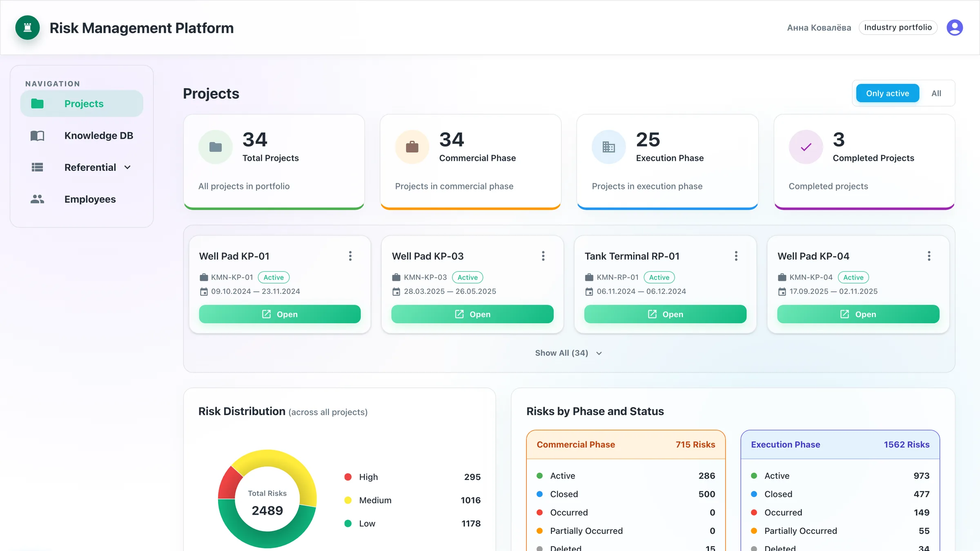Click the Low risk count 1178
Screen dimensions: 980x551
471,524
